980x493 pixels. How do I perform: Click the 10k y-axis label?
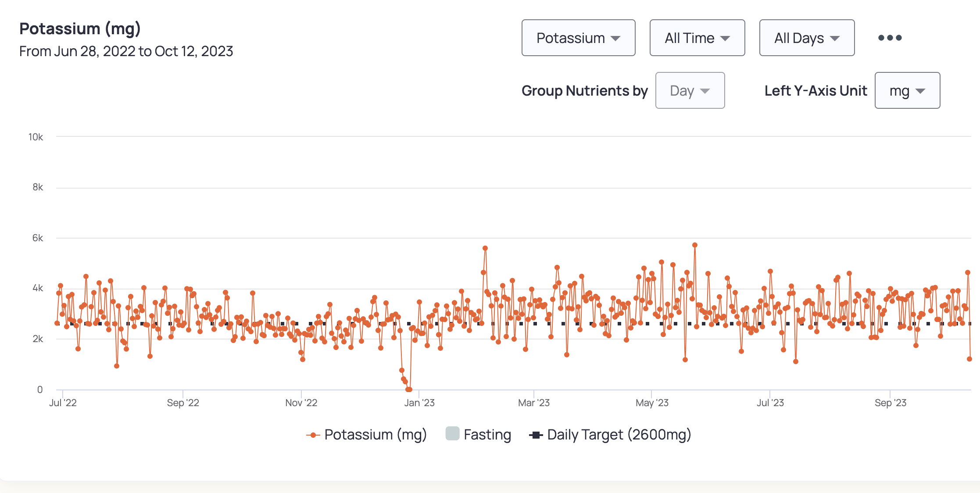(x=36, y=137)
